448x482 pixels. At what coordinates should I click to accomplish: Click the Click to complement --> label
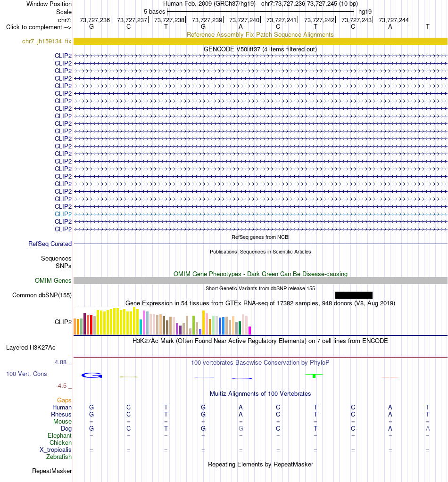click(39, 27)
